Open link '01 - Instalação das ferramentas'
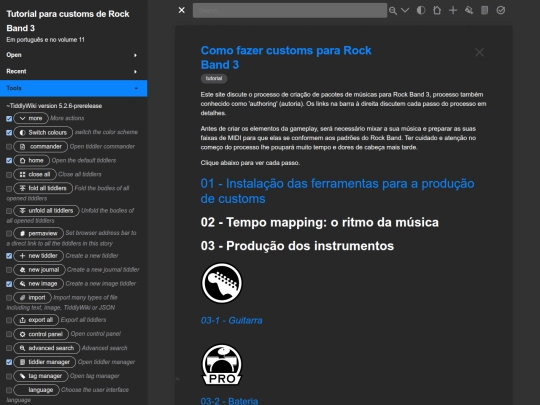 point(337,191)
